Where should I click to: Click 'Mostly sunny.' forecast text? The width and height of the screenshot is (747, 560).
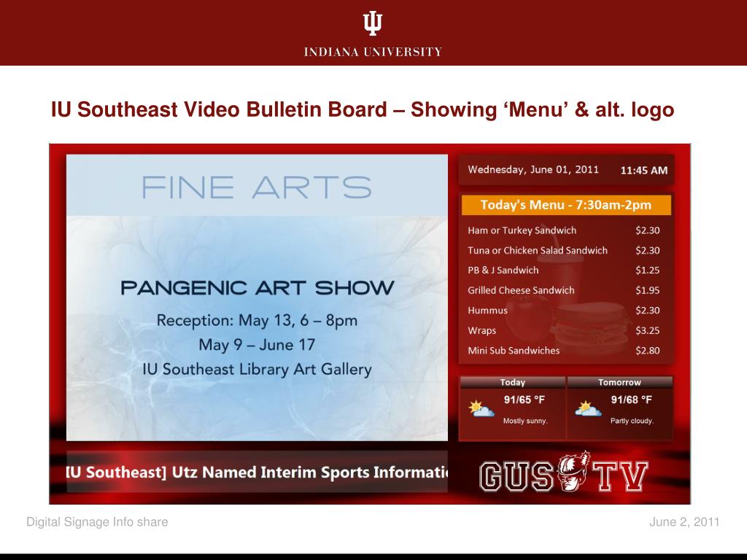coord(525,421)
